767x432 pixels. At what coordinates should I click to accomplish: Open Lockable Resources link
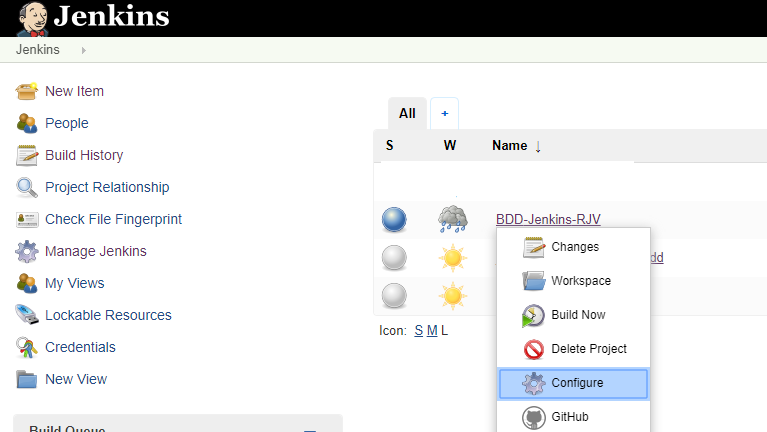click(108, 315)
